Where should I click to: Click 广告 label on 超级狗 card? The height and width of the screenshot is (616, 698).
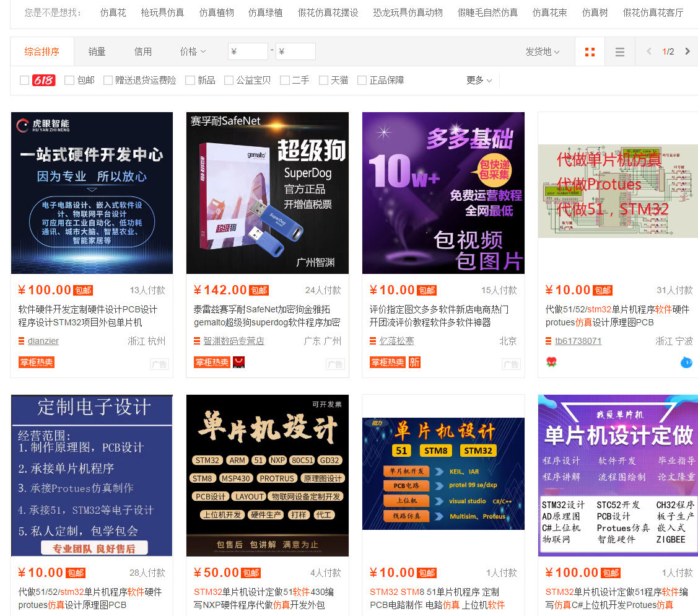(x=334, y=364)
